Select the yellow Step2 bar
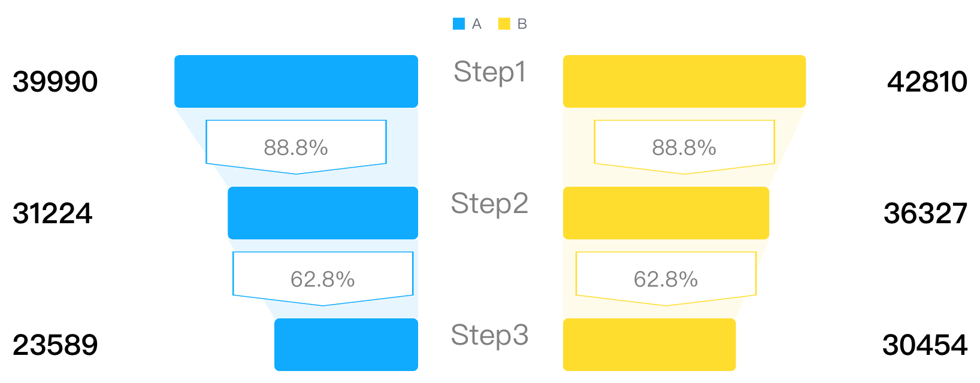 pos(666,213)
